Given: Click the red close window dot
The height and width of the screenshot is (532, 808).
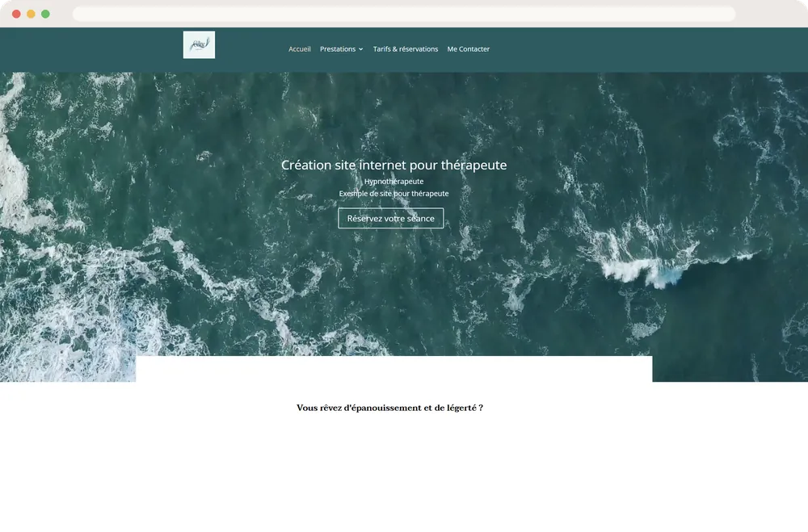Looking at the screenshot, I should (x=16, y=14).
